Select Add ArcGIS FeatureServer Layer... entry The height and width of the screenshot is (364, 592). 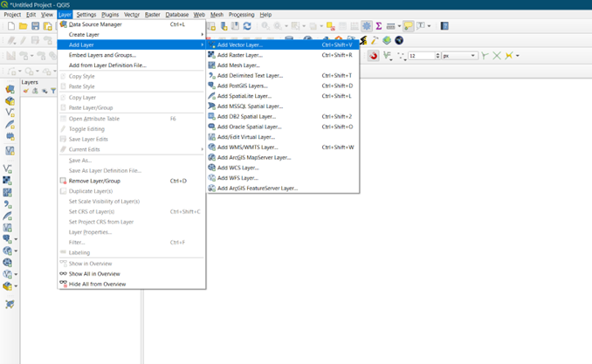click(x=283, y=188)
